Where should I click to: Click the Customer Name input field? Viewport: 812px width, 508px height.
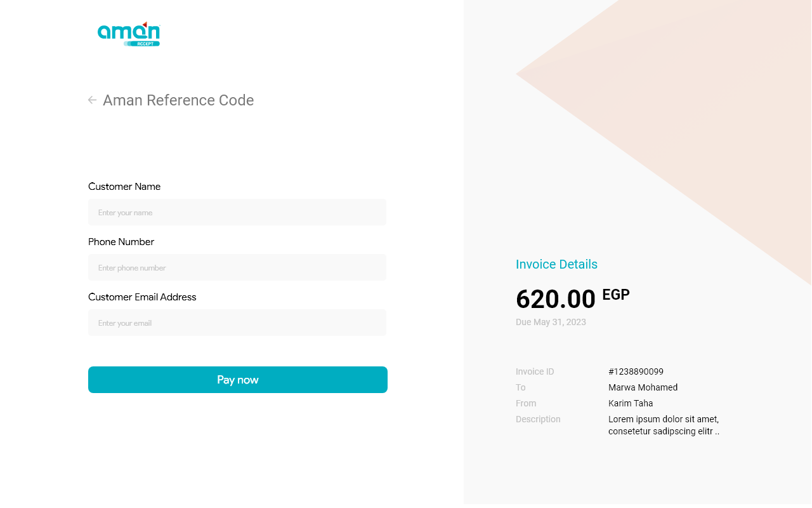click(237, 212)
